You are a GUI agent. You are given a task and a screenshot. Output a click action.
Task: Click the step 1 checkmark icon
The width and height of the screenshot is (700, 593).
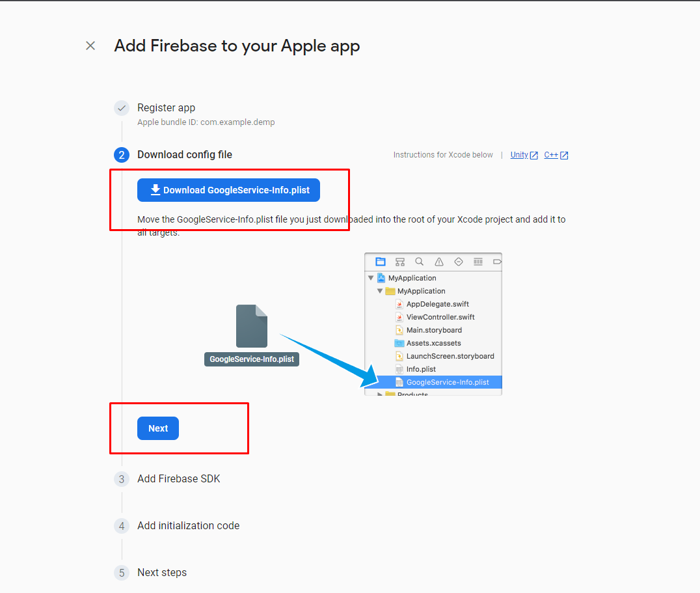click(x=122, y=108)
